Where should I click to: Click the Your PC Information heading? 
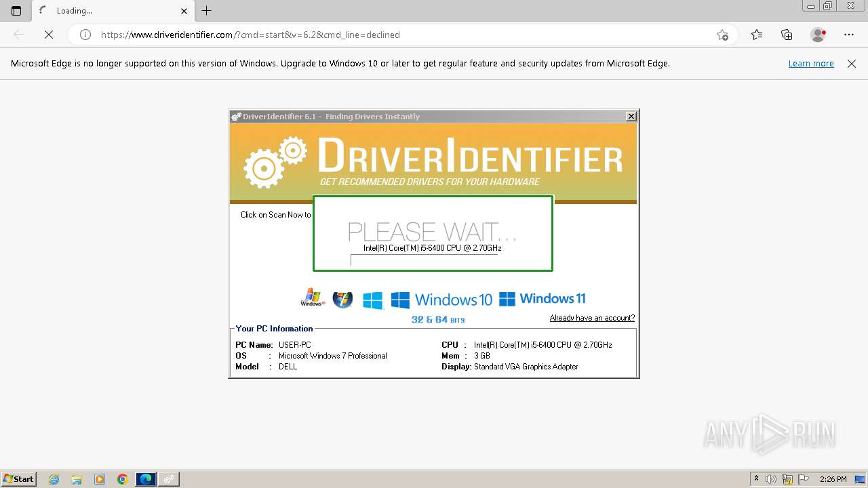tap(274, 329)
